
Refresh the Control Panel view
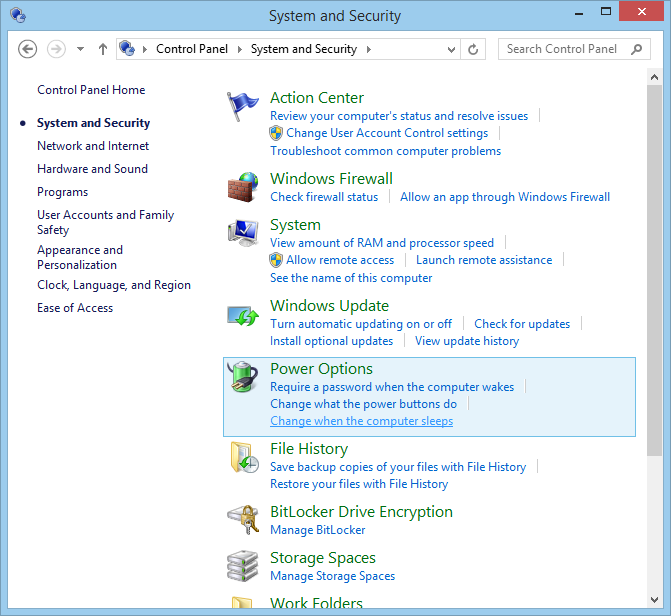coord(473,49)
